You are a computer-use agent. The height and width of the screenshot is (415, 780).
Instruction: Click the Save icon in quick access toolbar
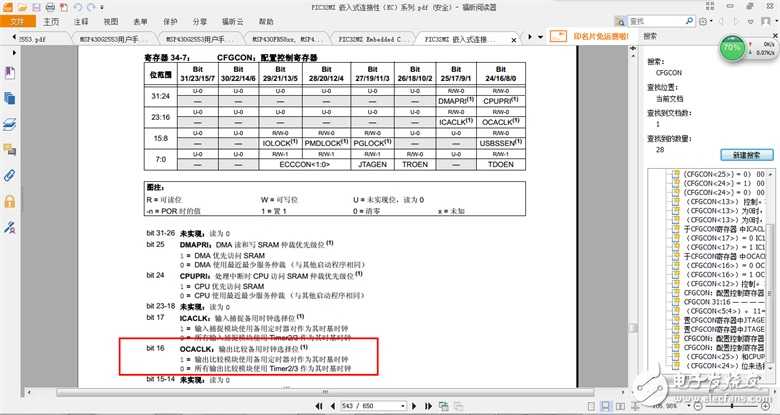coord(36,7)
